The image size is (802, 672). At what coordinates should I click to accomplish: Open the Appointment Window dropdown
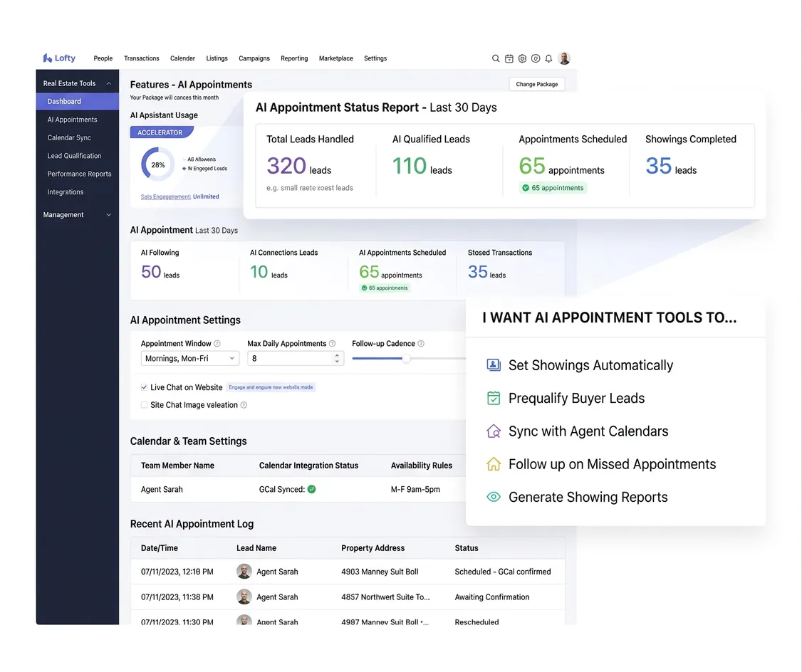tap(189, 359)
